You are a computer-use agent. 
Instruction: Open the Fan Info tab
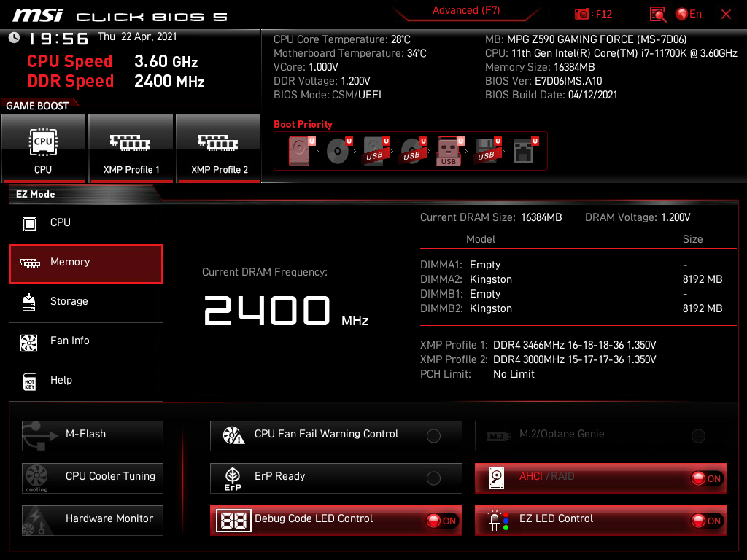[x=86, y=341]
